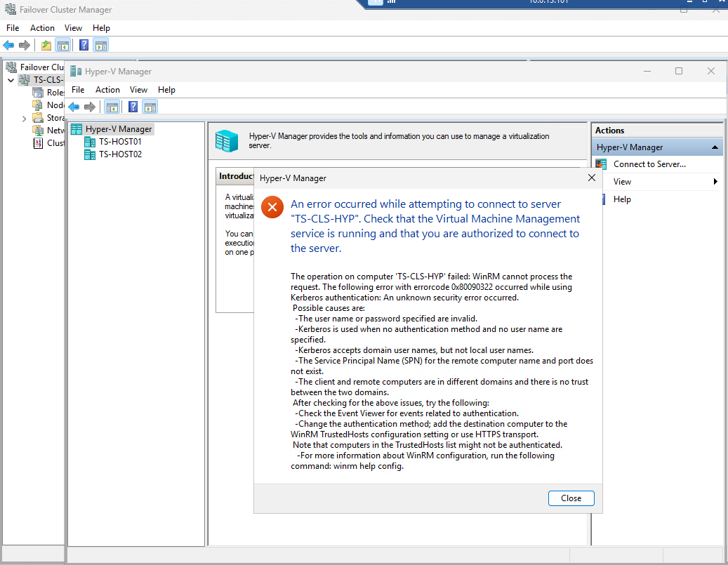
Task: Minimize the Hyper-V Manager window
Action: click(647, 71)
